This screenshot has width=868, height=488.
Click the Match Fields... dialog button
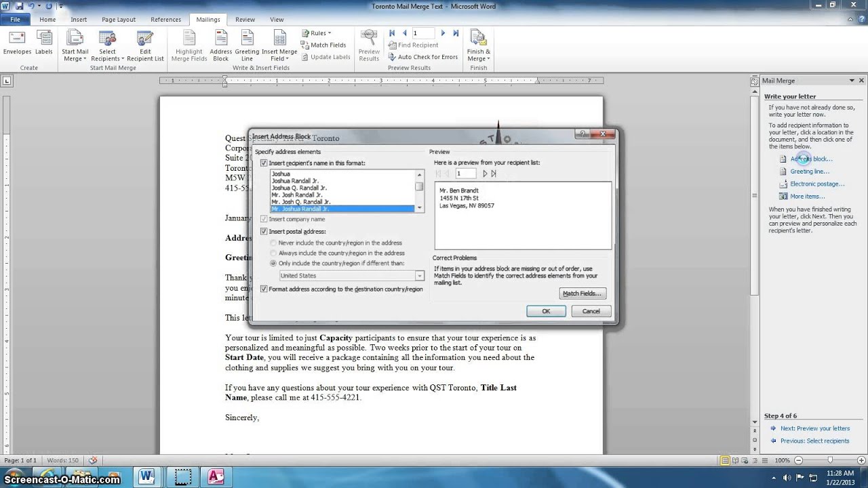tap(582, 293)
